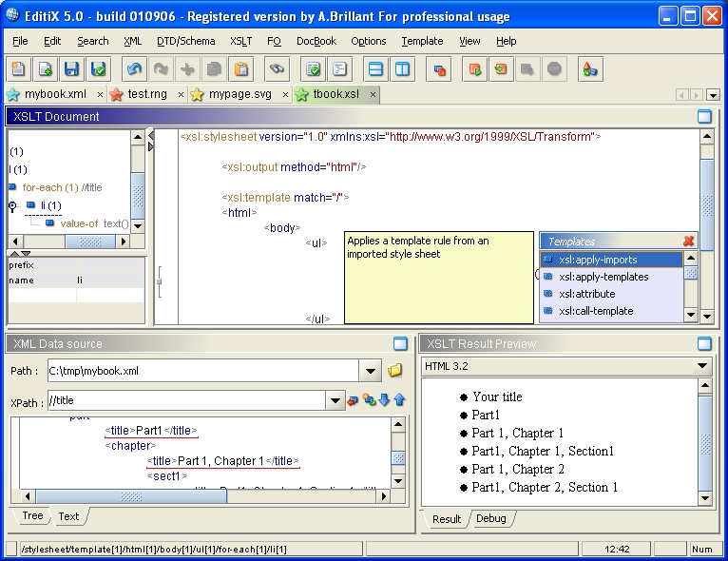Viewport: 728px width, 561px height.
Task: Maximize the XSLT Document panel
Action: [704, 116]
